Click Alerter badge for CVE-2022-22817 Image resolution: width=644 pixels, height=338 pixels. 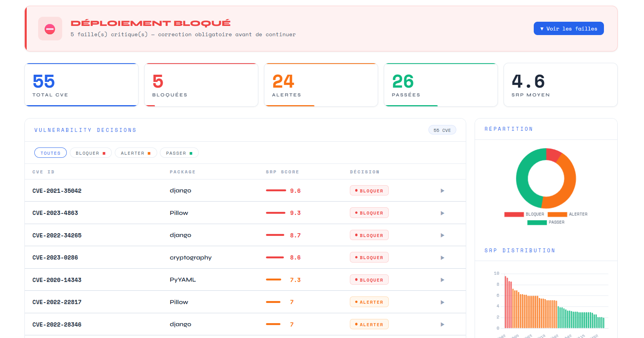pos(369,302)
